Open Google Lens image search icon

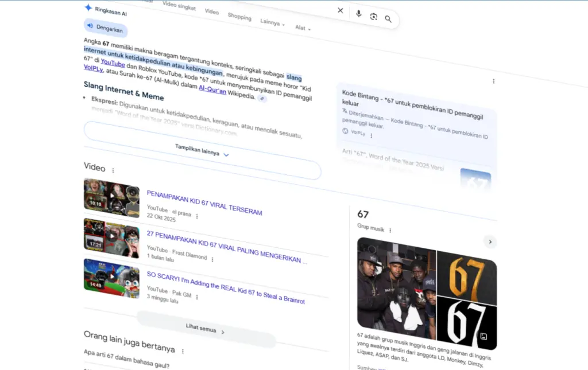pyautogui.click(x=373, y=17)
